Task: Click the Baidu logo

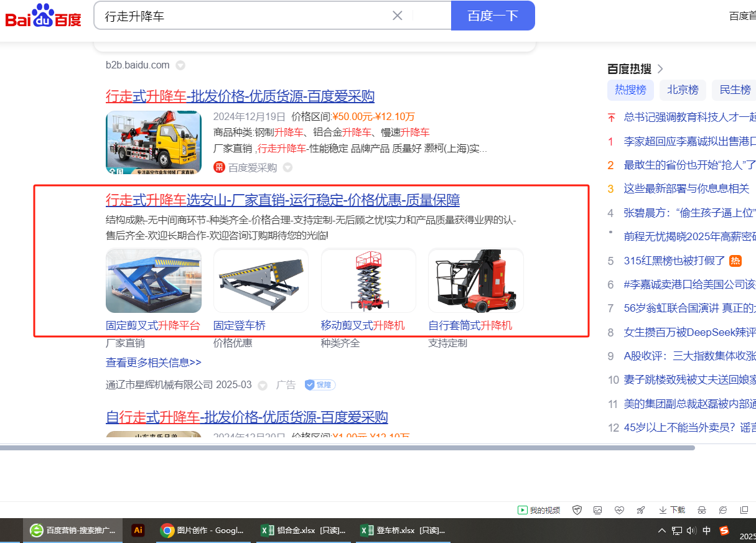Action: click(x=44, y=16)
